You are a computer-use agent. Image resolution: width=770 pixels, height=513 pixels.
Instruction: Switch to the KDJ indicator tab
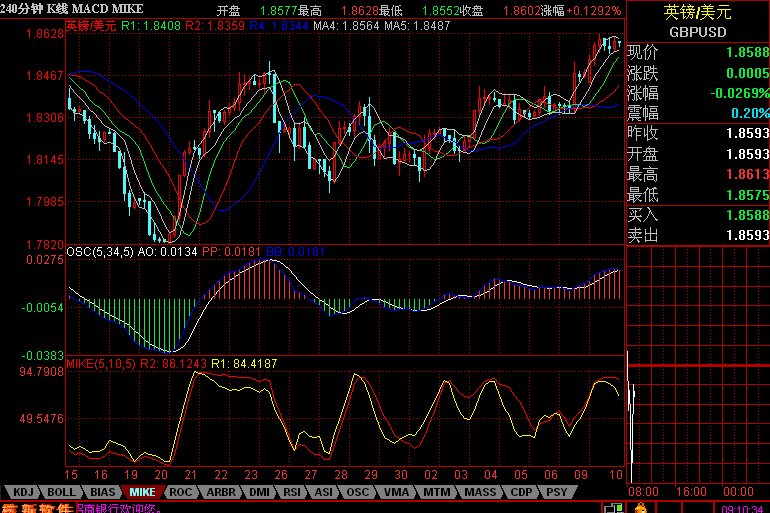23,492
